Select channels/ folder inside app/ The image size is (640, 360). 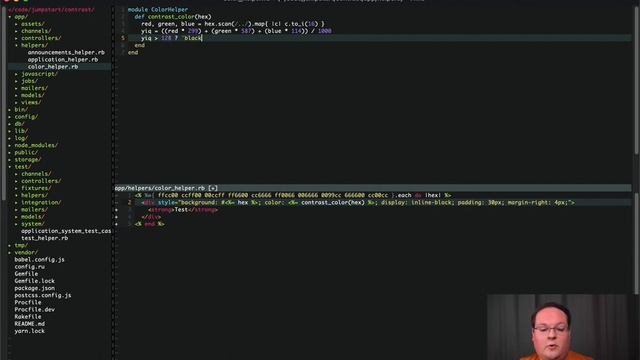36,31
